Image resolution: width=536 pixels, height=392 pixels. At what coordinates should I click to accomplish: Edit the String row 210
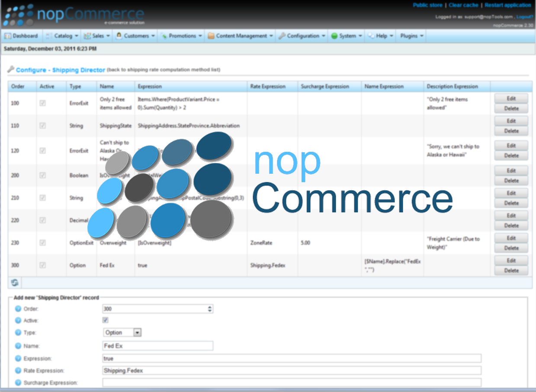[x=511, y=193]
